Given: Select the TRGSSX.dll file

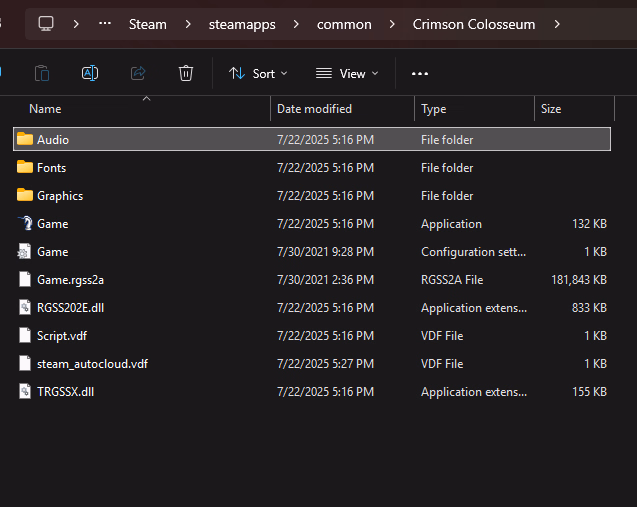Looking at the screenshot, I should [x=312, y=392].
